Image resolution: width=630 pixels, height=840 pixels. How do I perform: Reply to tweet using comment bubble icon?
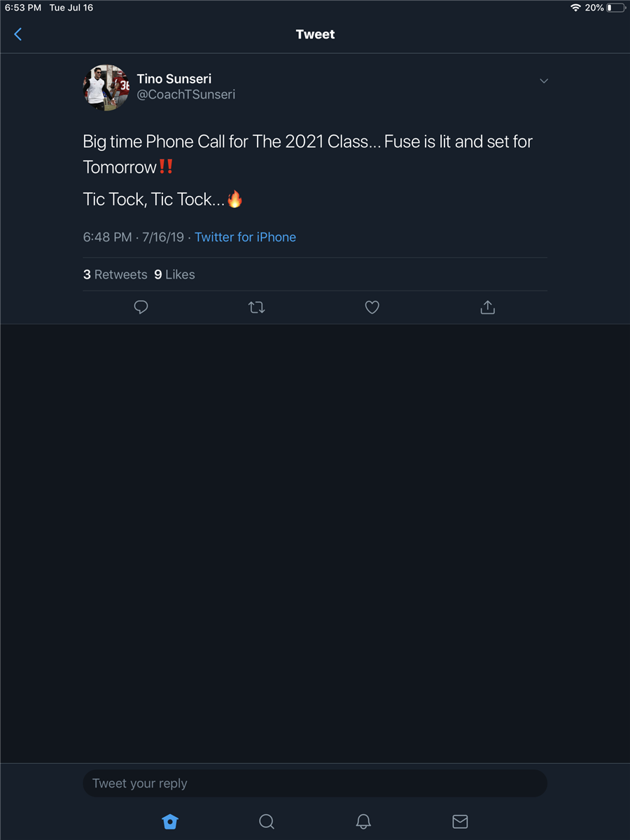tap(141, 307)
